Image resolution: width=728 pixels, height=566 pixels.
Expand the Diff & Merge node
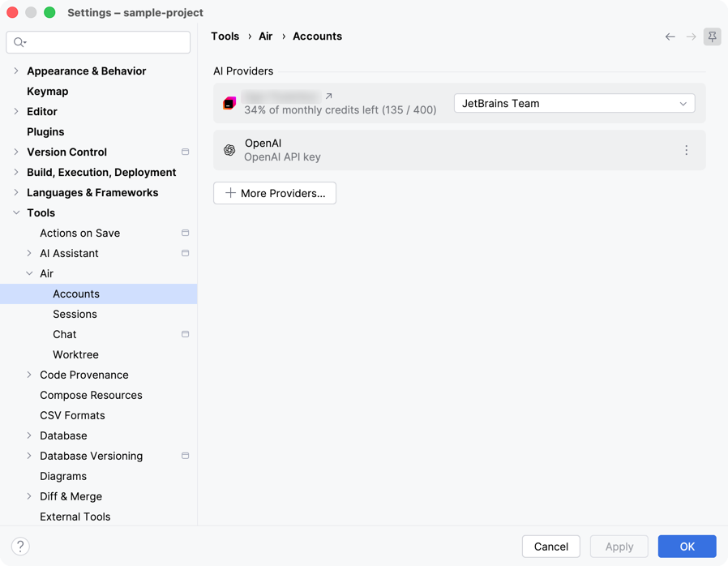29,496
